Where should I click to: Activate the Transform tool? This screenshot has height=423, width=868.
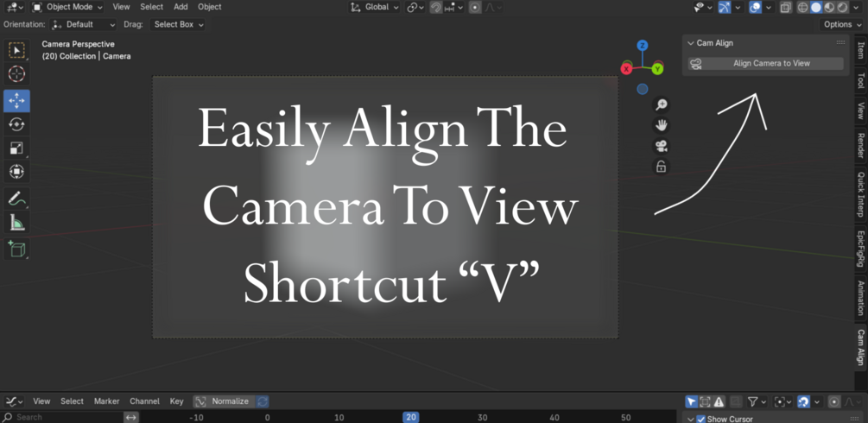[16, 172]
